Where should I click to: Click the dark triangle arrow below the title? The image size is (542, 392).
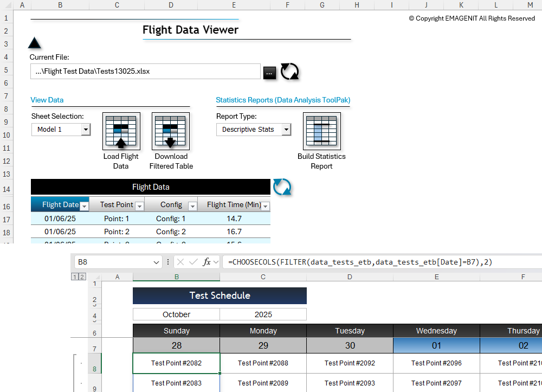coord(35,43)
